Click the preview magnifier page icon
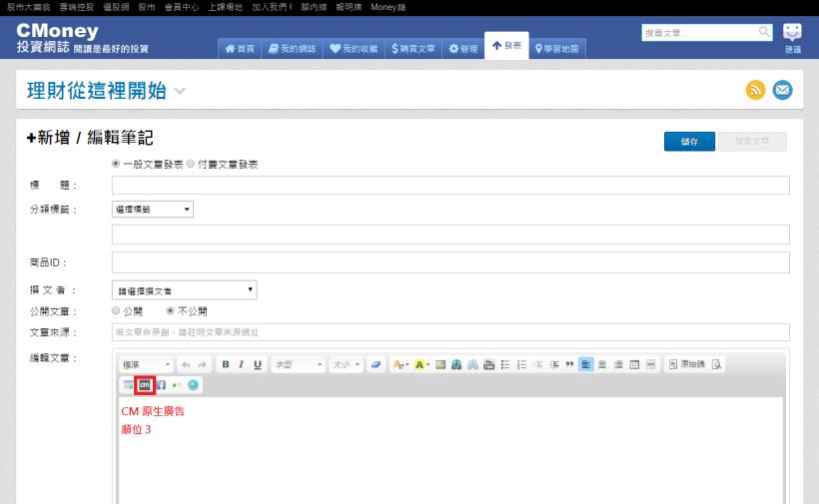The image size is (819, 504). pos(716,364)
